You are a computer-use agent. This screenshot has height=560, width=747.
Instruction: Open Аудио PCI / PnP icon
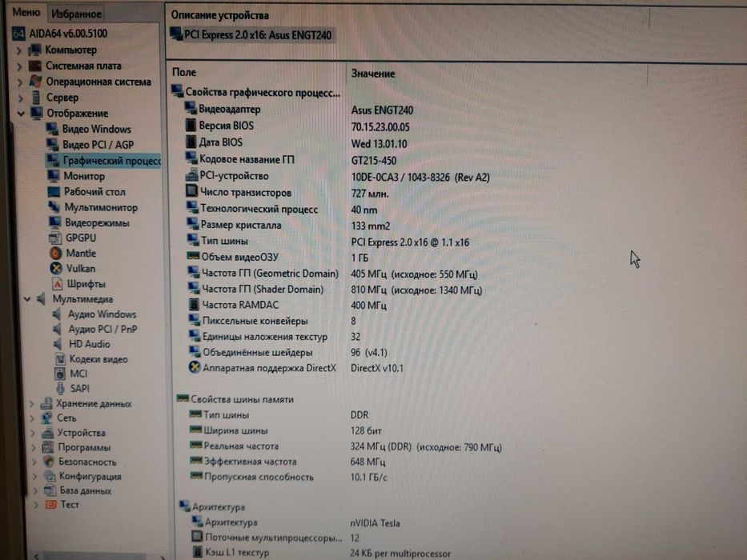(58, 329)
